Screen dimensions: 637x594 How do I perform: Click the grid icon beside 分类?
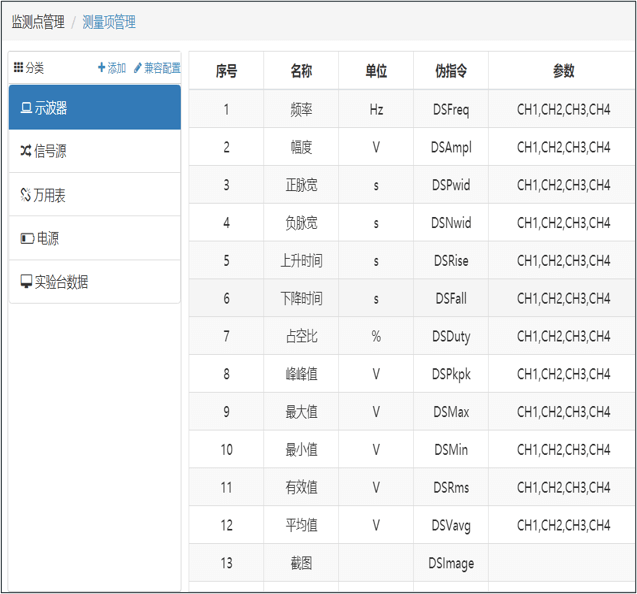click(x=18, y=68)
